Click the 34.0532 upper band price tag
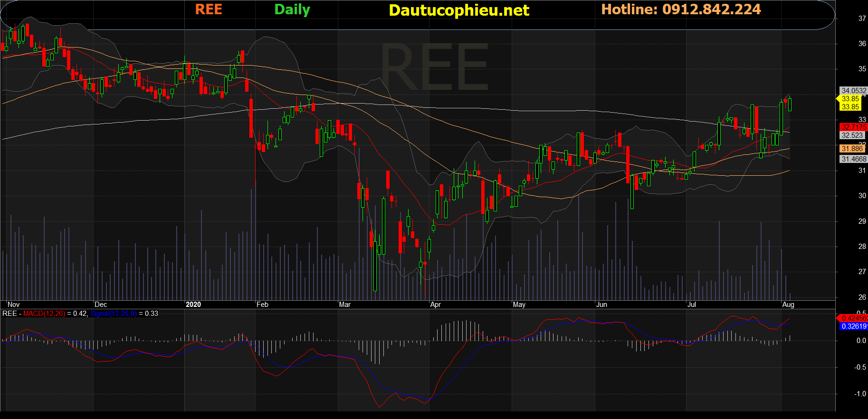 854,91
